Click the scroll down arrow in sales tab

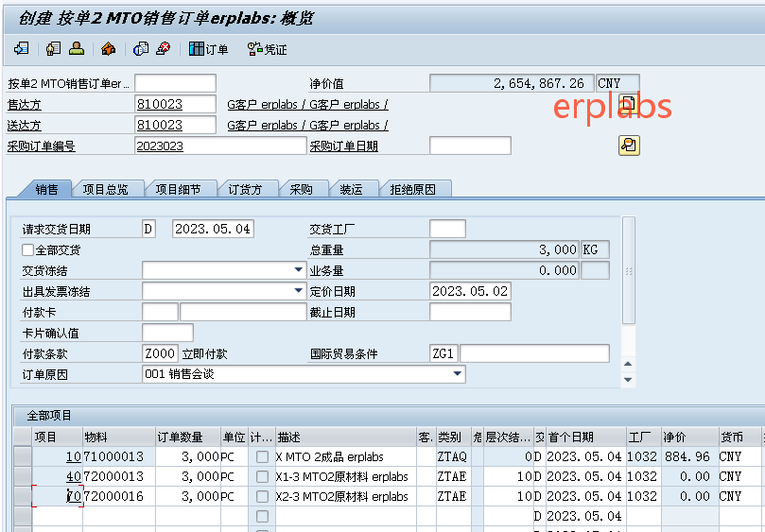[x=629, y=379]
